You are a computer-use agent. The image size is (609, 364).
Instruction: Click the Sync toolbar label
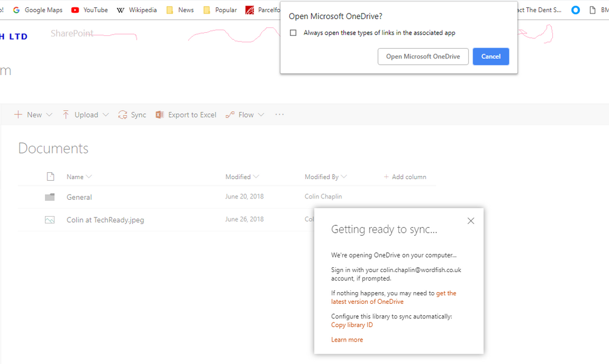[138, 115]
